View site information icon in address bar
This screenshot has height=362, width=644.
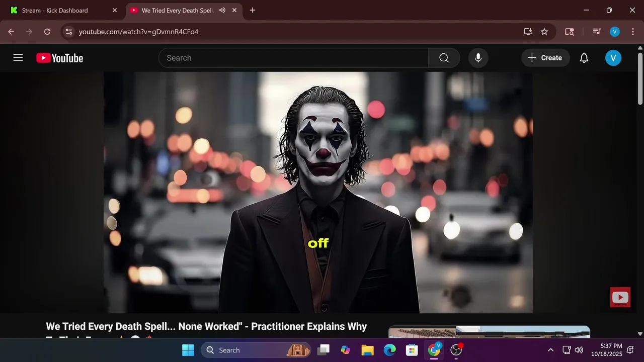coord(69,32)
